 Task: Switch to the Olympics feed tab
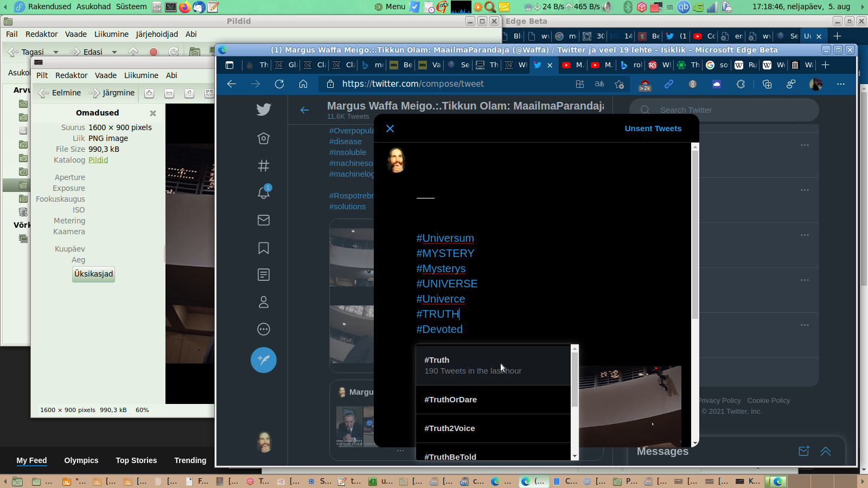tap(81, 460)
